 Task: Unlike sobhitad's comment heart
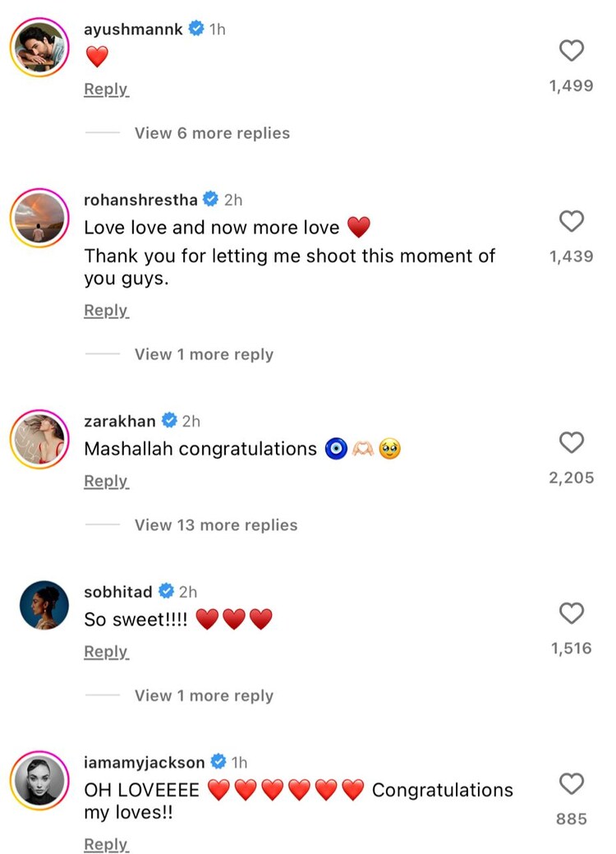click(x=572, y=613)
